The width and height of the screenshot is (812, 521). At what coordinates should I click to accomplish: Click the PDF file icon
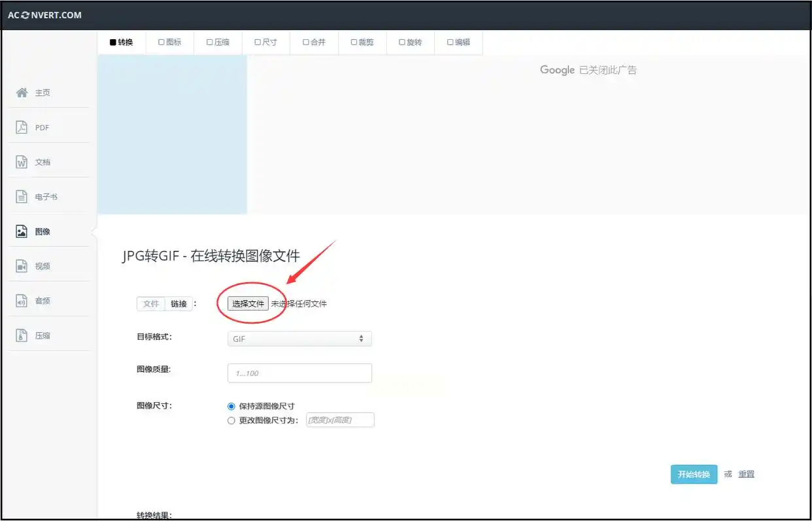click(x=22, y=127)
